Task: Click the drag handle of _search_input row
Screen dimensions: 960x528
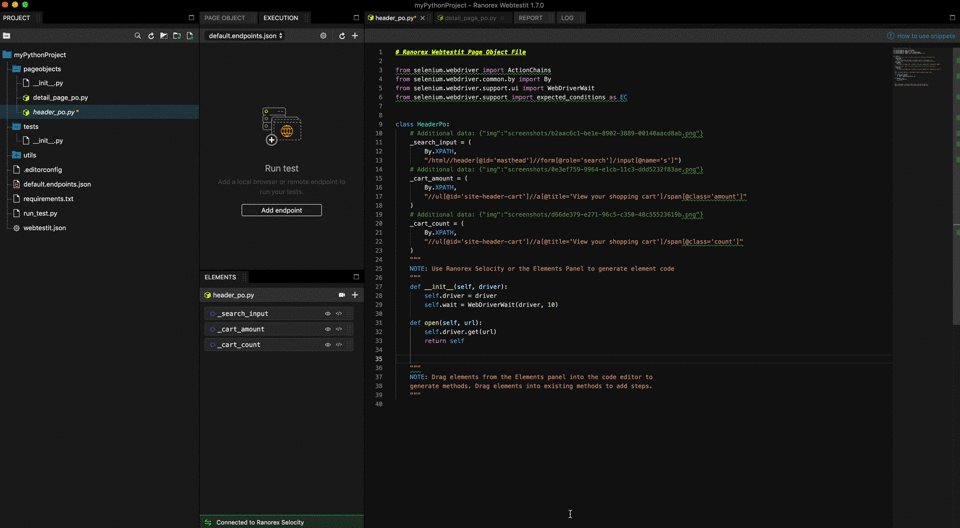Action: click(349, 314)
